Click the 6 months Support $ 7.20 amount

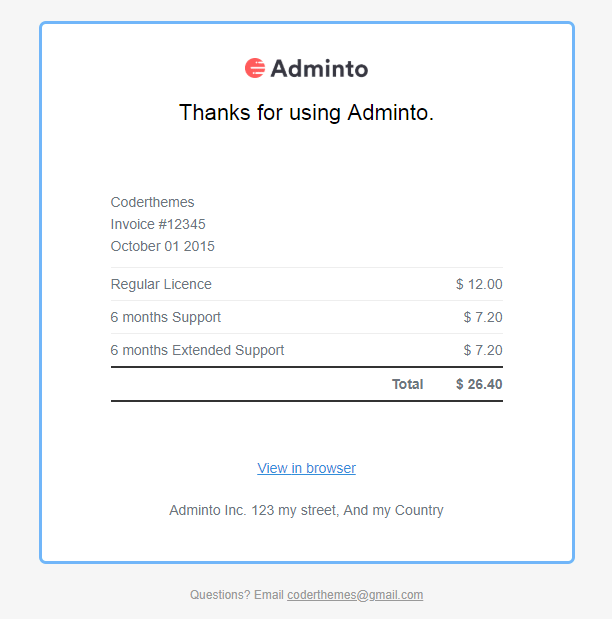483,317
